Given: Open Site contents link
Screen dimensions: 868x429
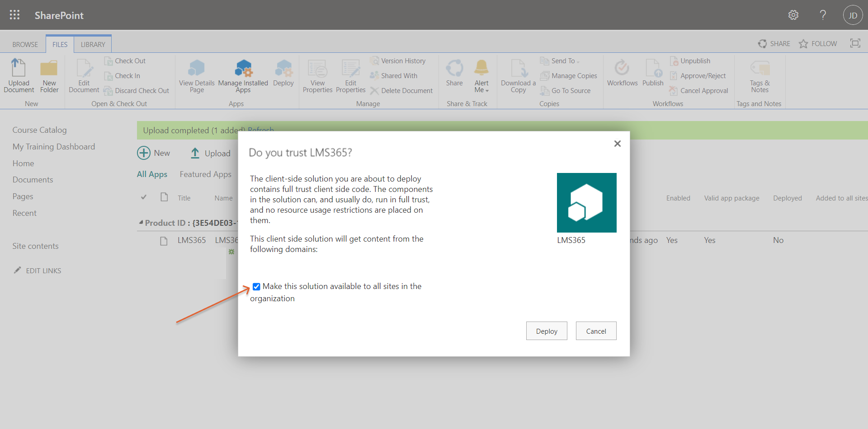Looking at the screenshot, I should pyautogui.click(x=35, y=246).
